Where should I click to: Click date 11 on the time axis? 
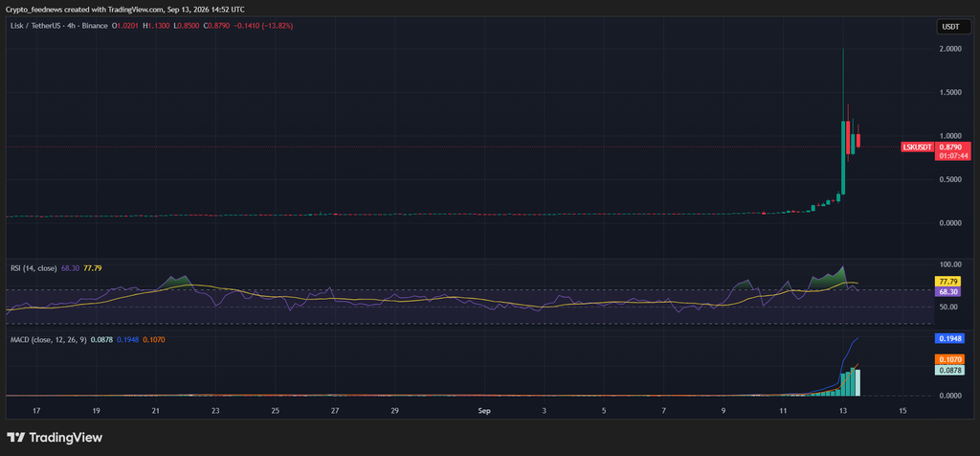click(x=783, y=411)
